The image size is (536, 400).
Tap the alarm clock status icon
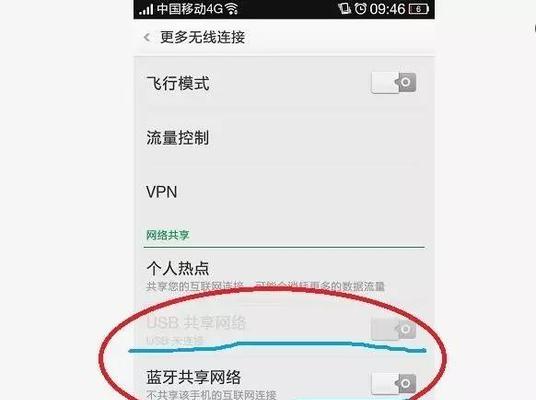click(360, 9)
